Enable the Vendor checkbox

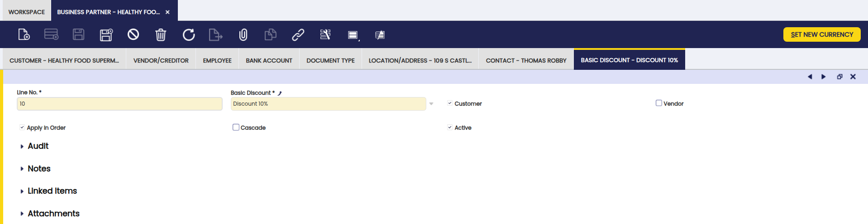659,103
